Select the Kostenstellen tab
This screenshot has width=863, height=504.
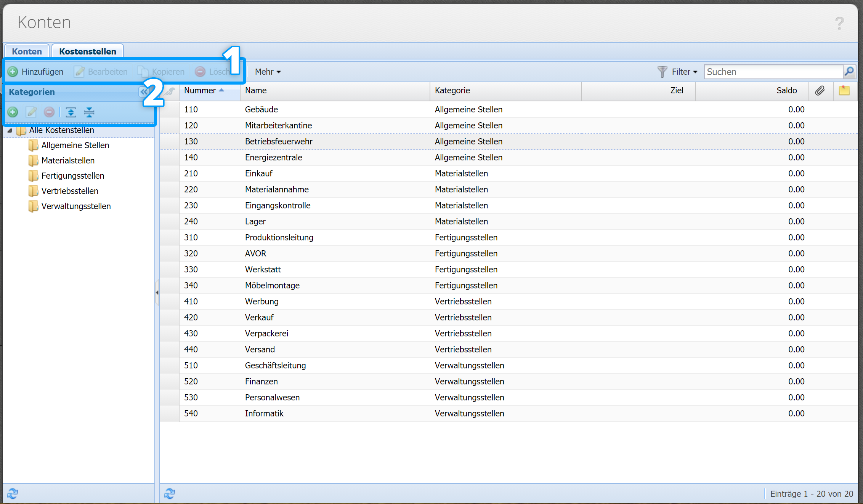[x=87, y=51]
